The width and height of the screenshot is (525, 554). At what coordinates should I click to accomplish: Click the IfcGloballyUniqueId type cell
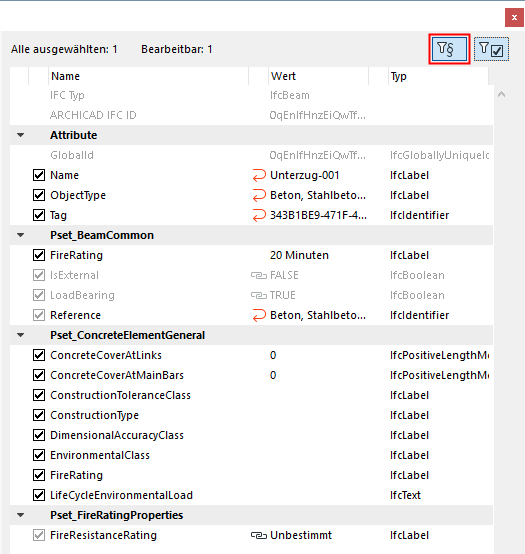(x=440, y=155)
